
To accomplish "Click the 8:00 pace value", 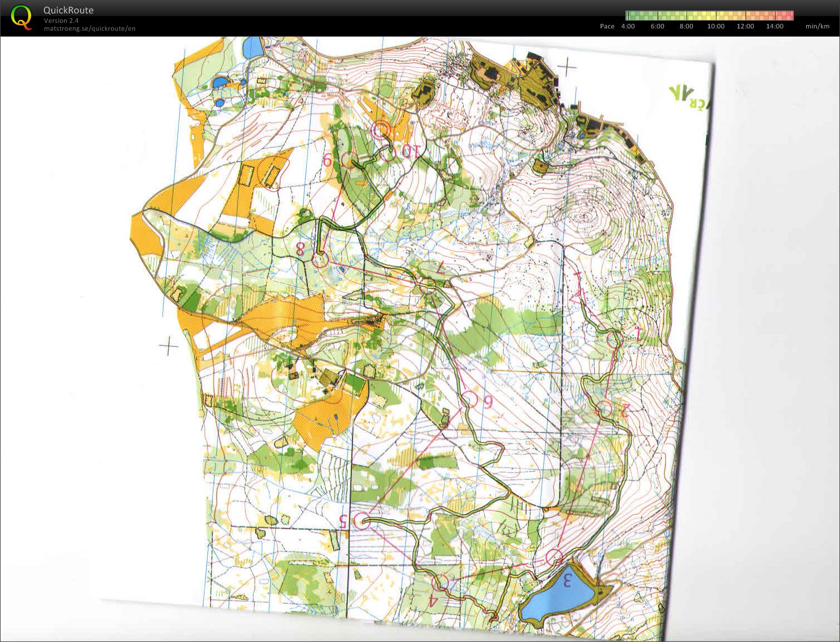I will coord(686,26).
